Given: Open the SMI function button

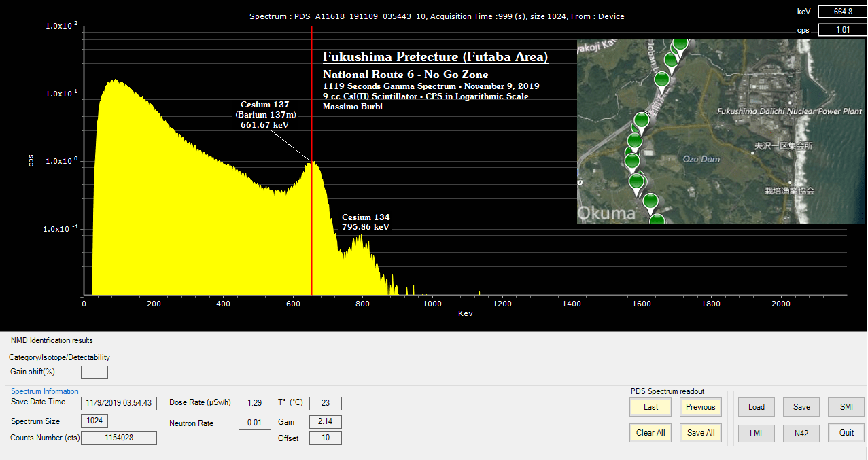Looking at the screenshot, I should [846, 407].
